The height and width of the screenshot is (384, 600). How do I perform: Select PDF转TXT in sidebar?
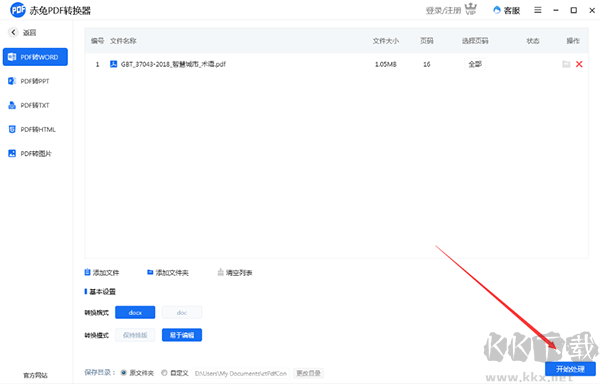[x=35, y=105]
